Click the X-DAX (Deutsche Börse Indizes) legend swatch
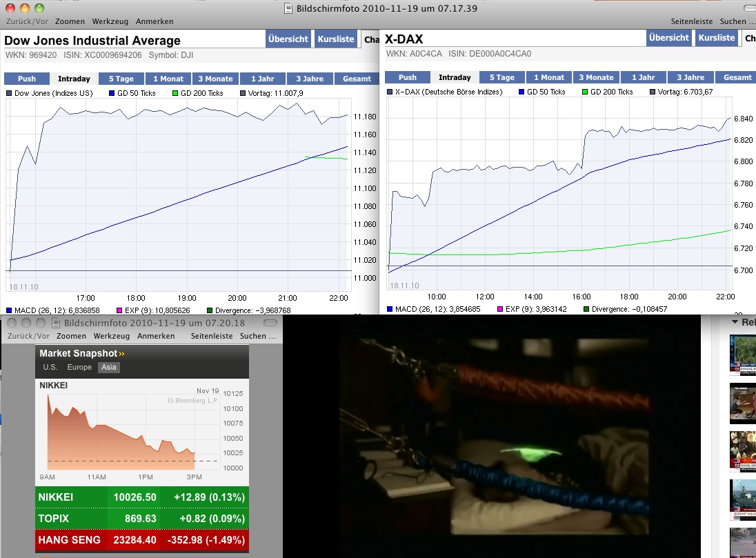 (x=390, y=92)
